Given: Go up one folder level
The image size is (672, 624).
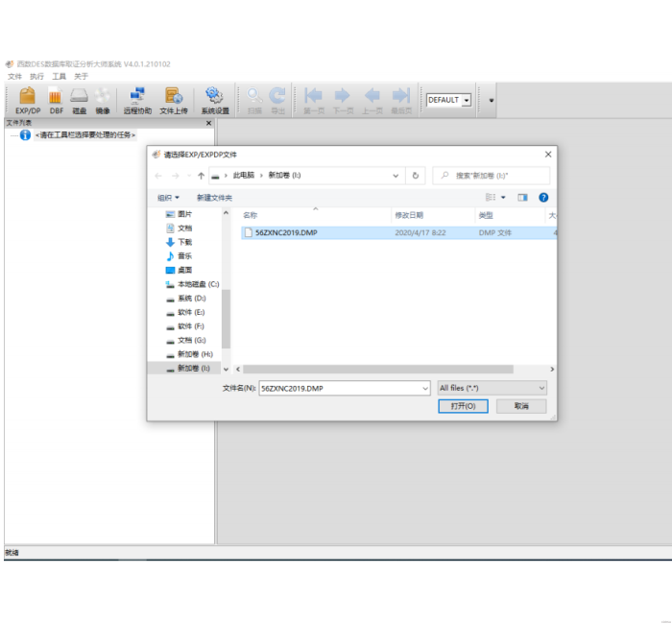Looking at the screenshot, I should [x=201, y=176].
